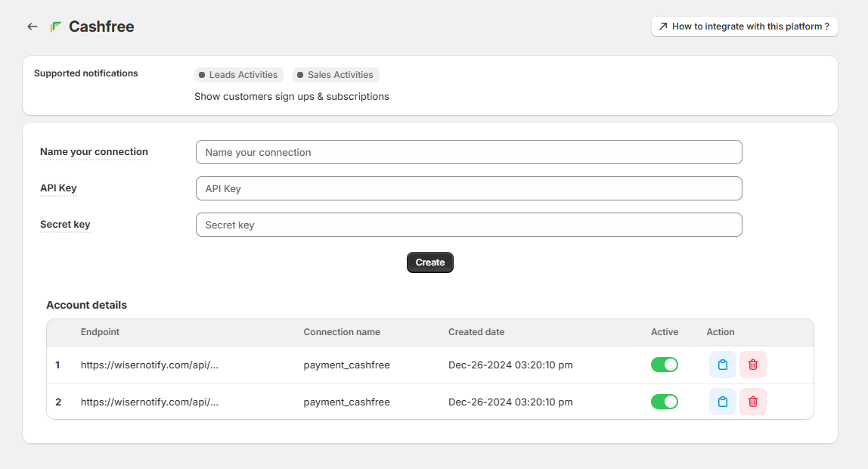Image resolution: width=868 pixels, height=469 pixels.
Task: Click the Connection name column header
Action: coord(342,332)
